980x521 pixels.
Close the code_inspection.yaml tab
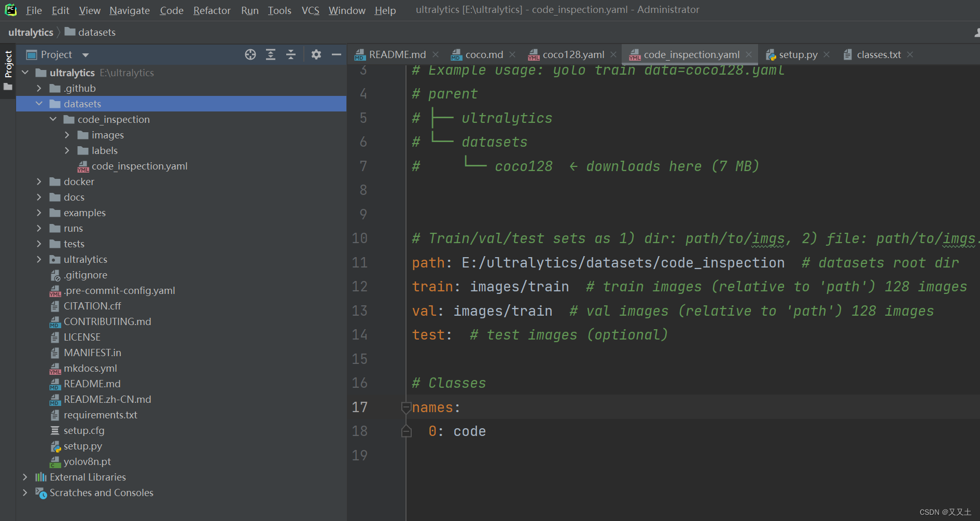click(749, 54)
